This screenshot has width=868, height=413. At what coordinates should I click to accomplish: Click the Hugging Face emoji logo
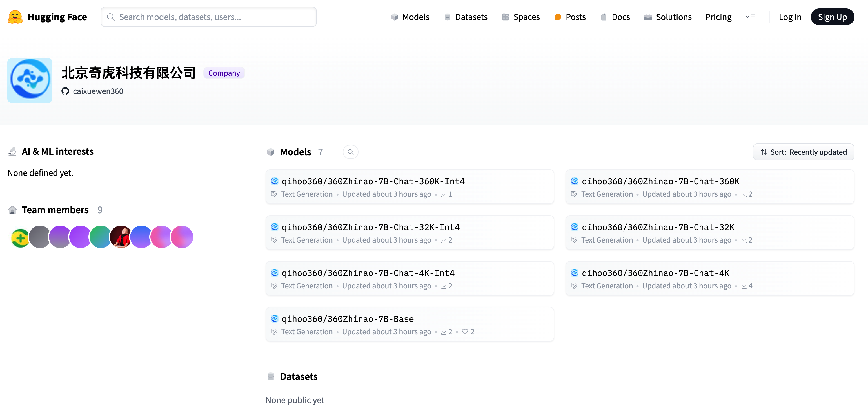click(x=15, y=17)
